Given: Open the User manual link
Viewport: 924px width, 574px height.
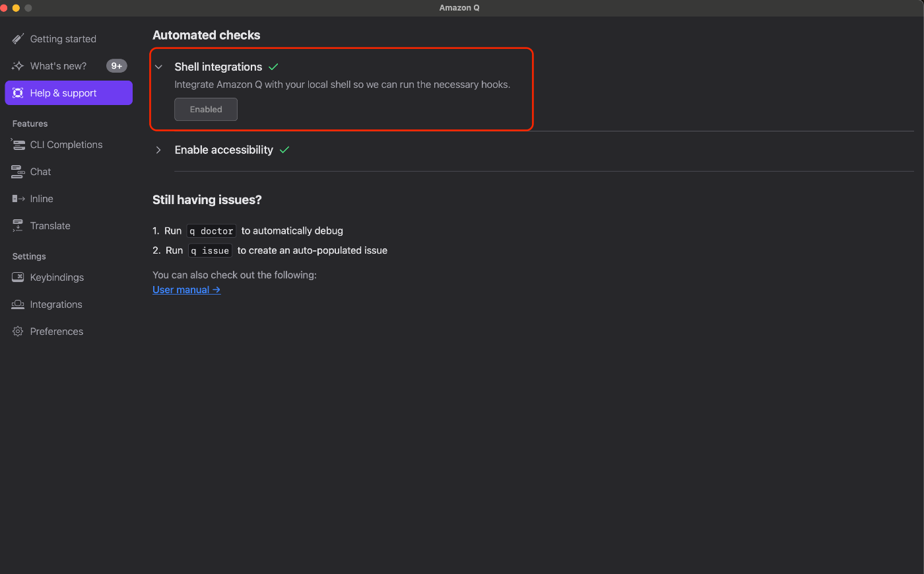Looking at the screenshot, I should pyautogui.click(x=186, y=290).
